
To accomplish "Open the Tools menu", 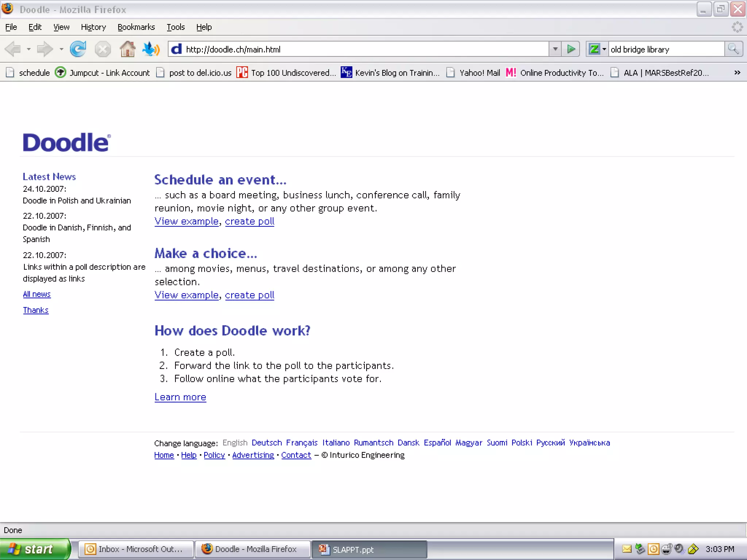I will point(175,27).
